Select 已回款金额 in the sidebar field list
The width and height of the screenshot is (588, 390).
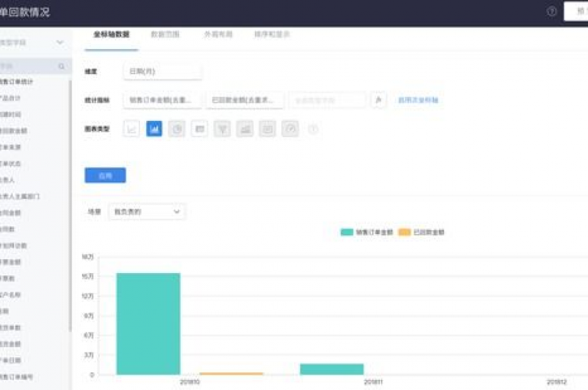(14, 131)
